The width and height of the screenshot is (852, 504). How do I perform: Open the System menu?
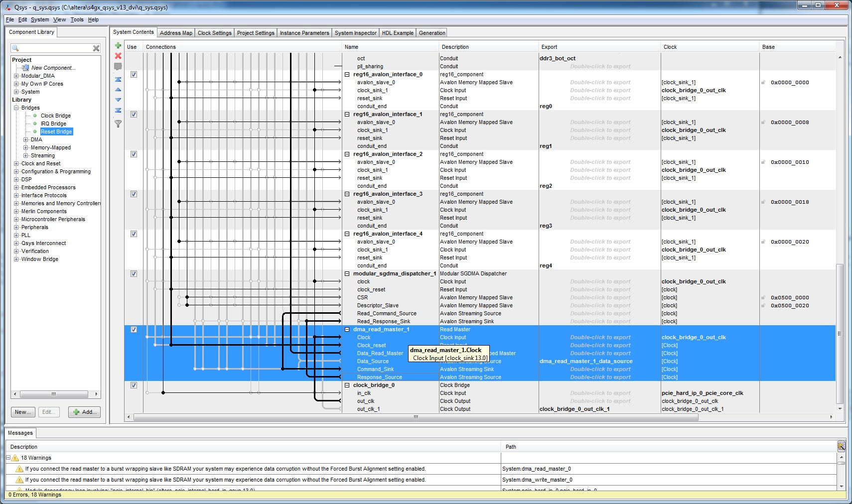point(40,20)
